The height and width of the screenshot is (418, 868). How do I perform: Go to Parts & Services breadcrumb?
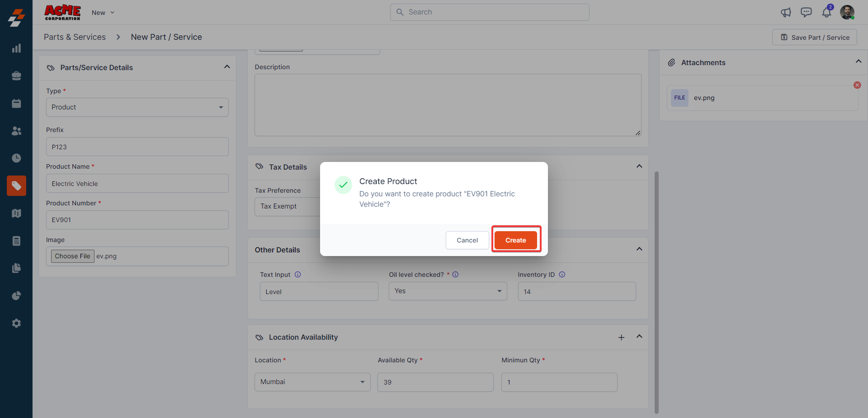75,37
